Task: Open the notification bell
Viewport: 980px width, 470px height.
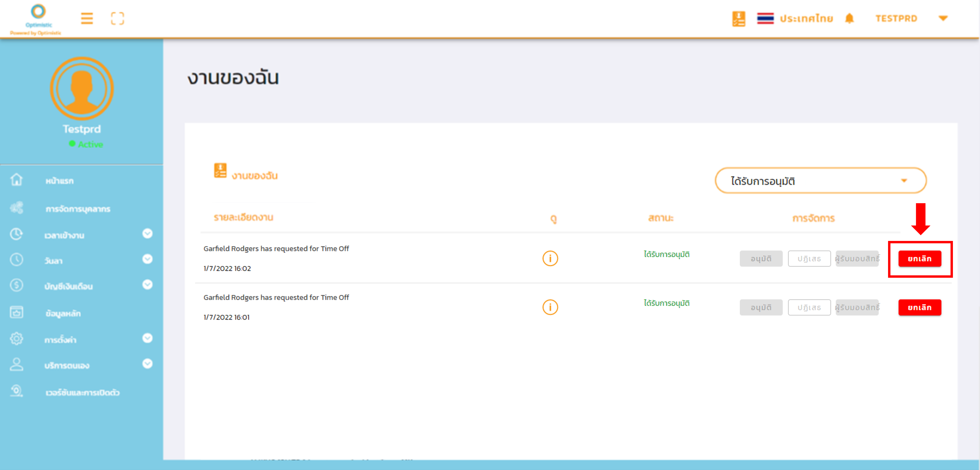Action: pyautogui.click(x=849, y=18)
